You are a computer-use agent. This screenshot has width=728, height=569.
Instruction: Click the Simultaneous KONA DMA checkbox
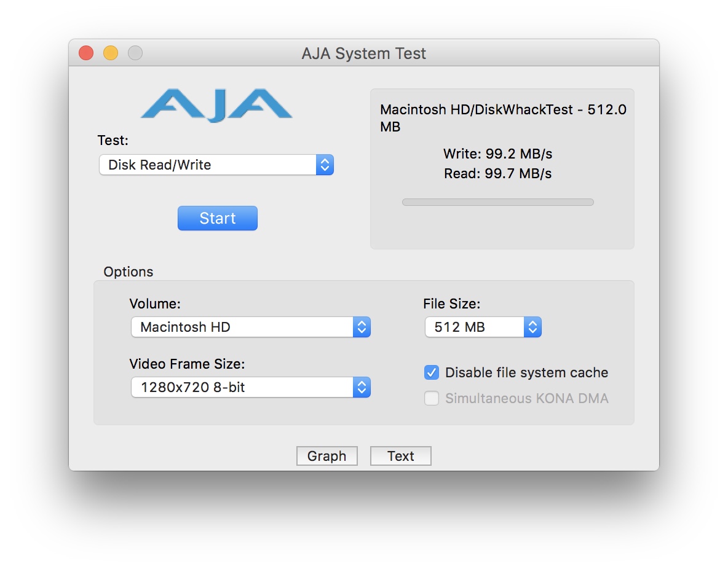[x=432, y=398]
